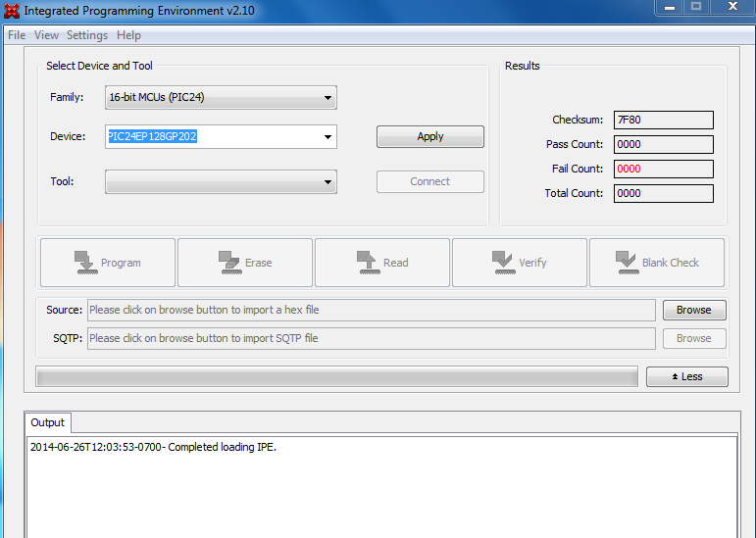Screen dimensions: 756x538
Task: Click the SQTP file path field
Action: pyautogui.click(x=372, y=338)
